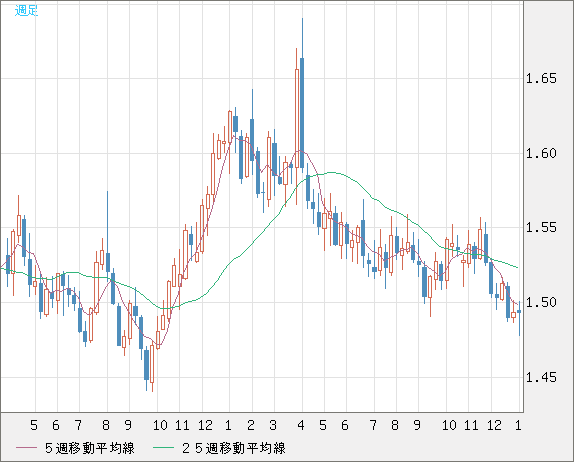
Task: Click the 週足 label at top left
Action: pos(26,11)
